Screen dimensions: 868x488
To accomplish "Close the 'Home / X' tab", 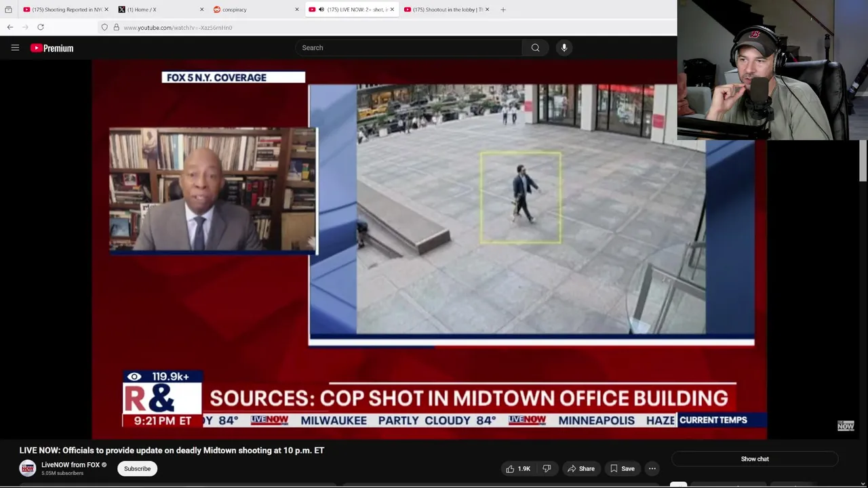I will click(201, 9).
